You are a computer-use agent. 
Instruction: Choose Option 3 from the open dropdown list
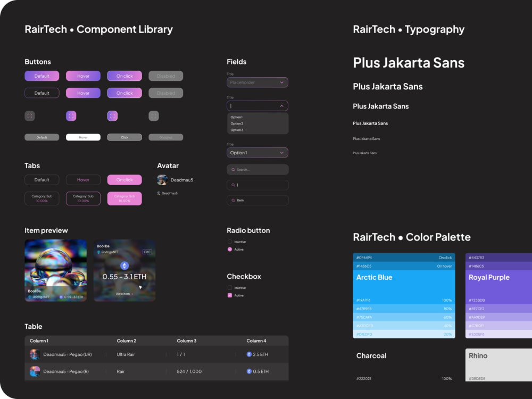237,130
